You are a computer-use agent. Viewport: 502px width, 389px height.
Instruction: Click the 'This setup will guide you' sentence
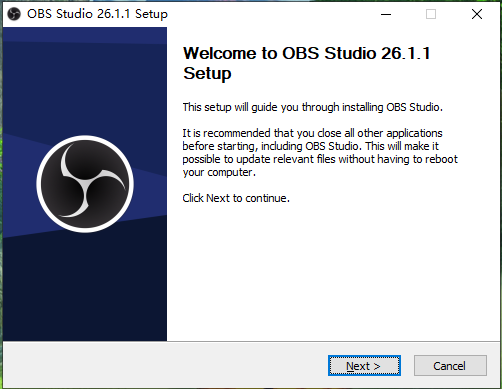(312, 107)
